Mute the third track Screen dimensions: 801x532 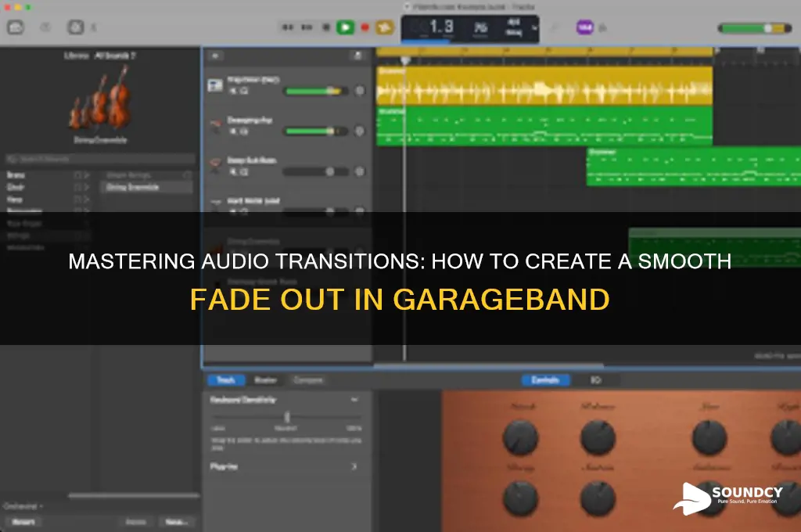(x=233, y=171)
